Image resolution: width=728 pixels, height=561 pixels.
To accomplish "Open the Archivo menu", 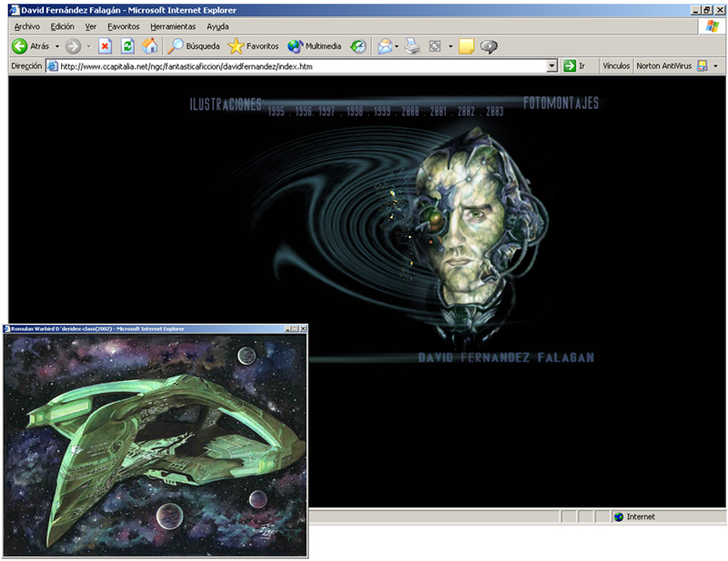I will (27, 26).
